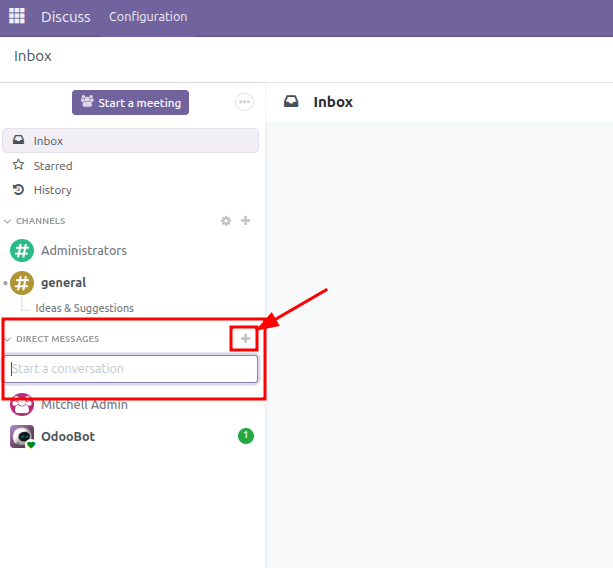Click OdooBot's unread count badge

[x=246, y=435]
